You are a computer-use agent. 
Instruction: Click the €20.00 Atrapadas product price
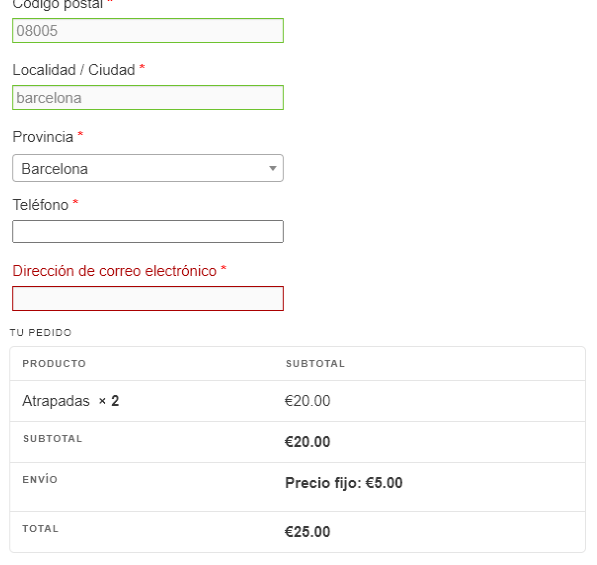307,401
